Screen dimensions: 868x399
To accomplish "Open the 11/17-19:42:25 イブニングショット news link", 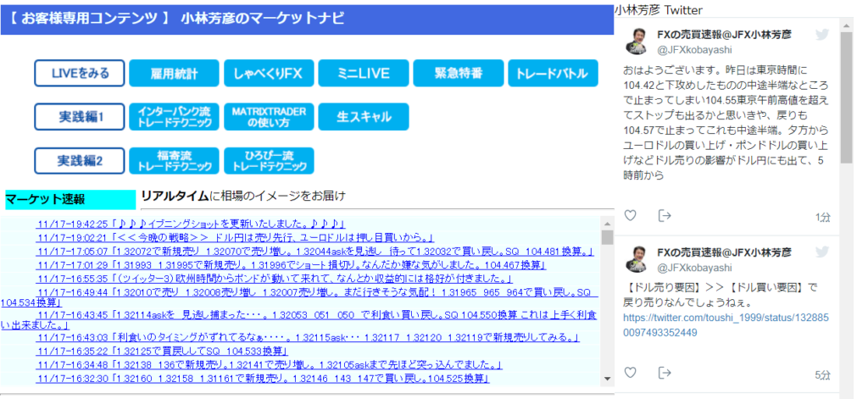I will [x=191, y=224].
